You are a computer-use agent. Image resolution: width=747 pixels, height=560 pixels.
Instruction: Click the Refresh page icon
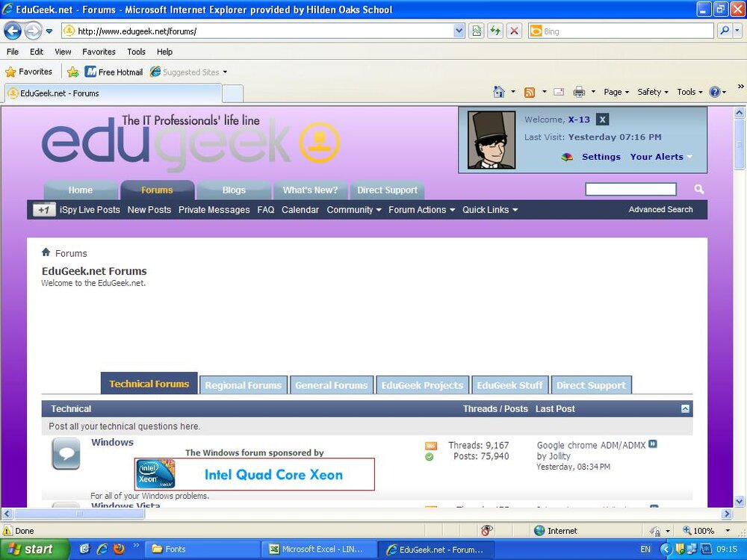coord(495,31)
